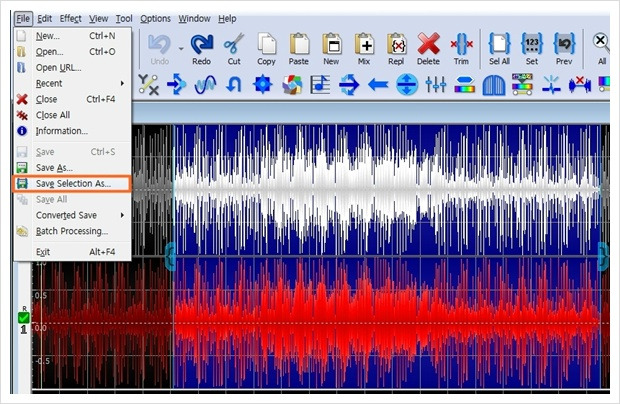Toggle the R channel green checkbox
This screenshot has height=404, width=620.
click(x=23, y=317)
